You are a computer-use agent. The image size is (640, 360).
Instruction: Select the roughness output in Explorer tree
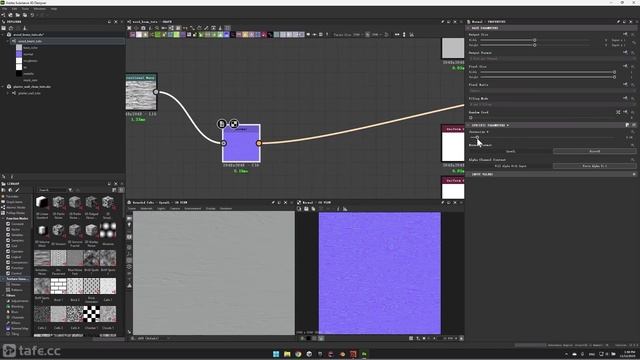30,61
